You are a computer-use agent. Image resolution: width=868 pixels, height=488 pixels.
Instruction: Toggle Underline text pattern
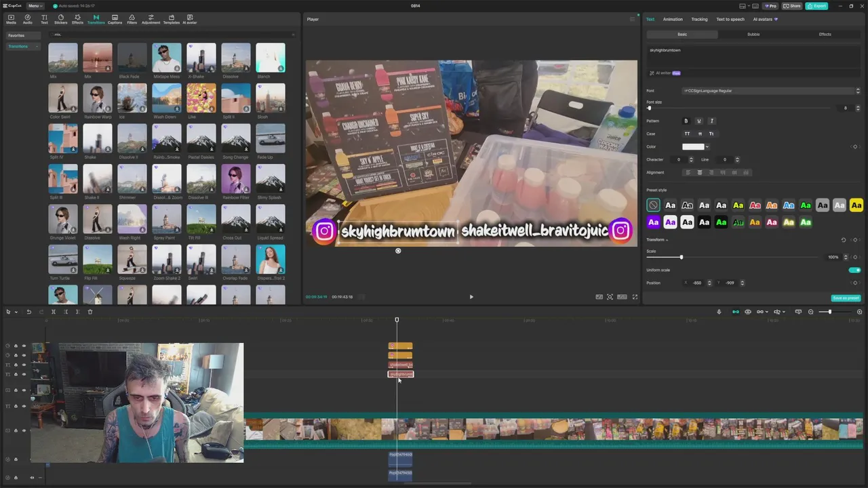point(698,121)
